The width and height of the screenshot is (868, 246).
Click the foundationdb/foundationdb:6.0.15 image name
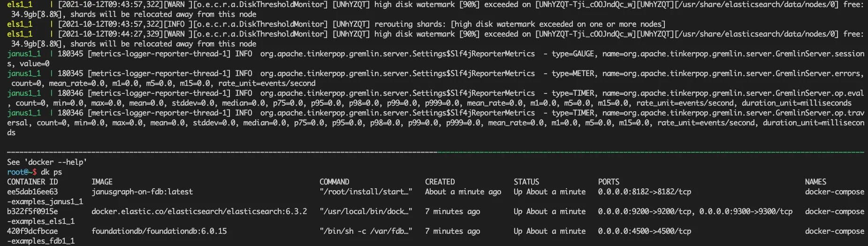click(x=159, y=231)
